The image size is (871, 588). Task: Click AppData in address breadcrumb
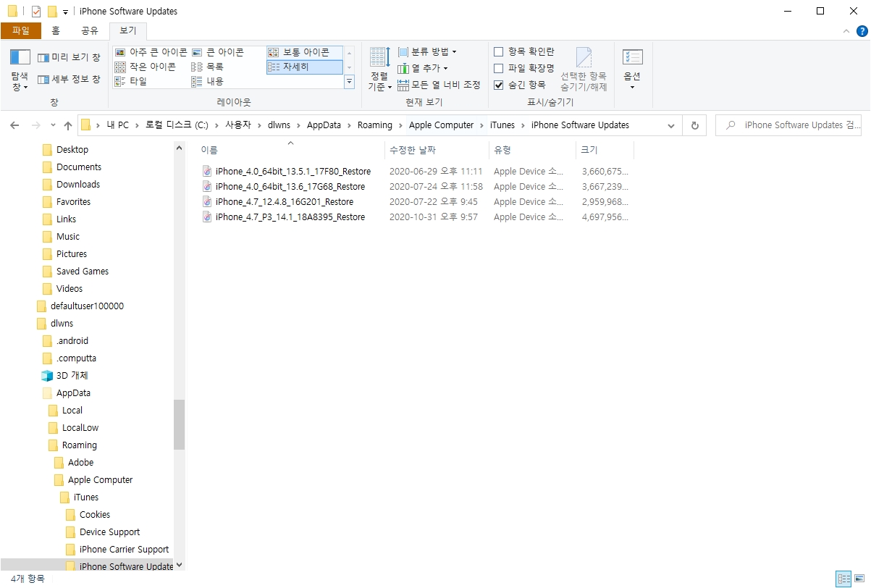[x=324, y=125]
